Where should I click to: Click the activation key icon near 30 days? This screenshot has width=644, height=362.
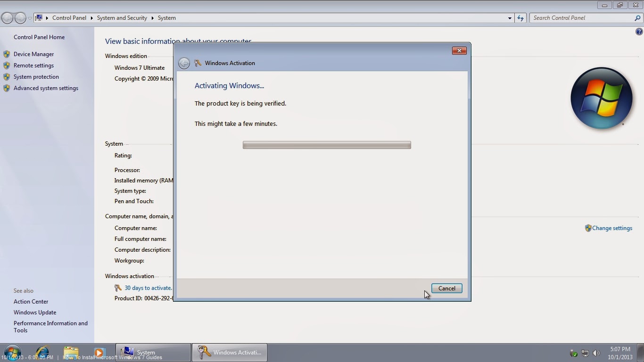(x=118, y=288)
